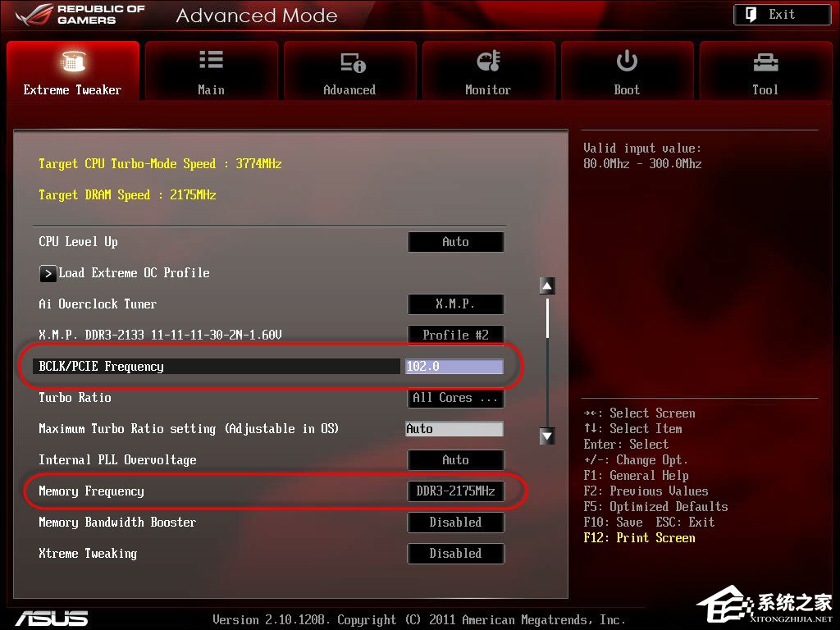Select the Boot tab
840x630 pixels.
click(x=627, y=71)
